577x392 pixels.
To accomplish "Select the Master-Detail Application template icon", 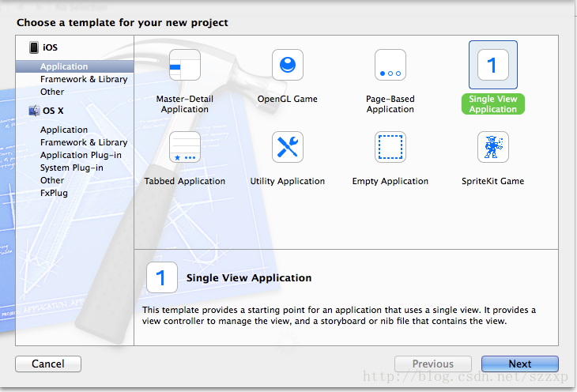I will pos(185,65).
